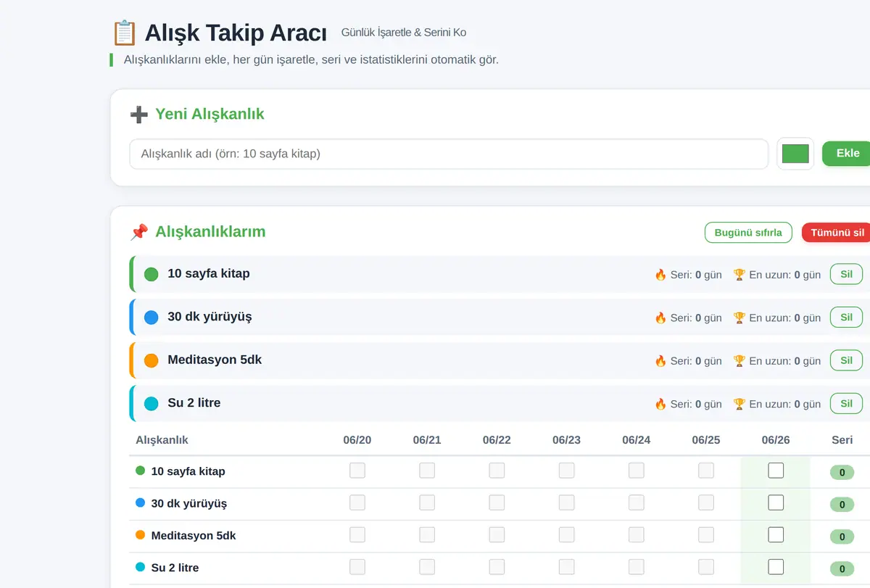Viewport: 870px width, 588px height.
Task: Click Bugünü sıfırla button
Action: click(748, 233)
